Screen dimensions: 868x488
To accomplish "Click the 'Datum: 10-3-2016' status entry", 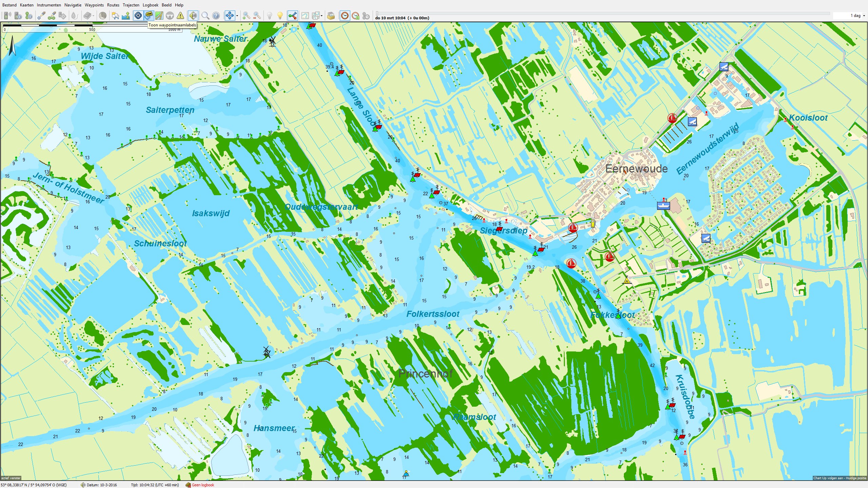I will [x=102, y=485].
